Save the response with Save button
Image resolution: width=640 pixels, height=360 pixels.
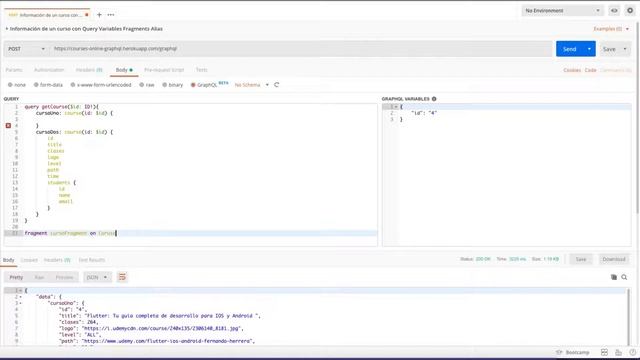(x=581, y=259)
